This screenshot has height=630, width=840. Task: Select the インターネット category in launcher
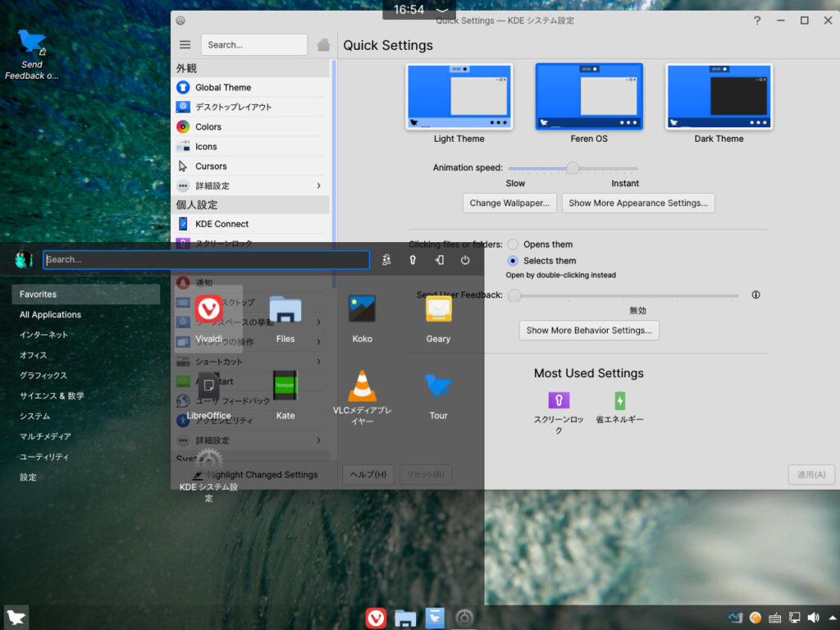[44, 335]
